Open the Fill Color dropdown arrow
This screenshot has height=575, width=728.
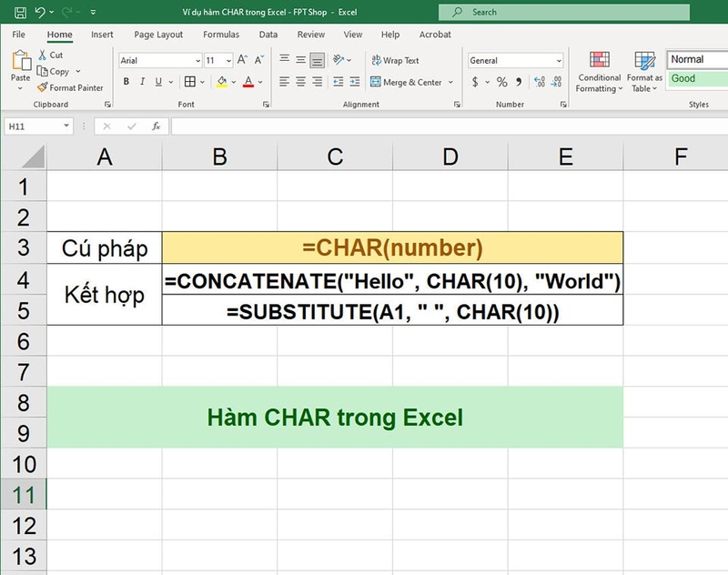pyautogui.click(x=232, y=83)
